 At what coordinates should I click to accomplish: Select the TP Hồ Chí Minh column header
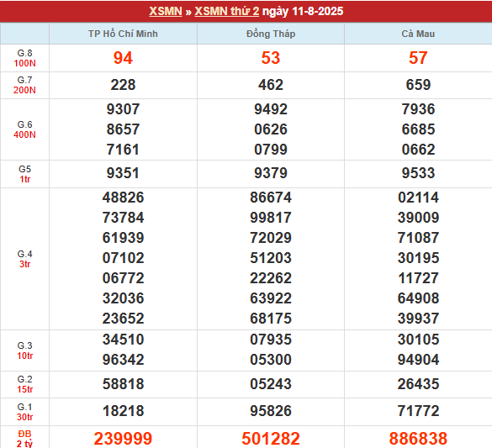[x=123, y=34]
